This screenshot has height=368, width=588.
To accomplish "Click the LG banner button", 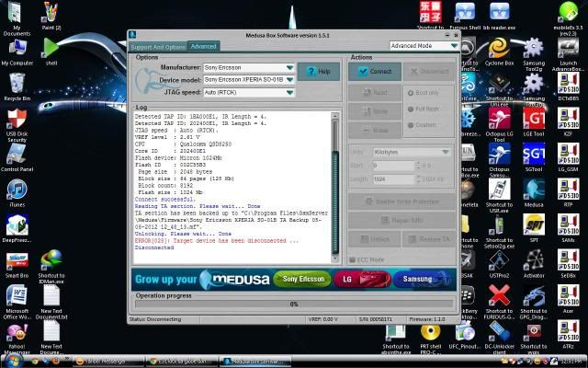I will coord(361,279).
